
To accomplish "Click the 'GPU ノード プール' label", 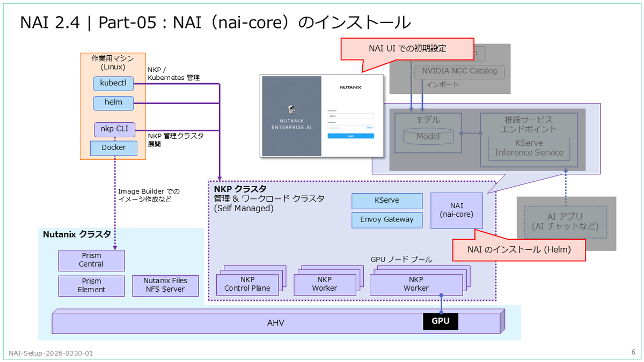I will (401, 260).
